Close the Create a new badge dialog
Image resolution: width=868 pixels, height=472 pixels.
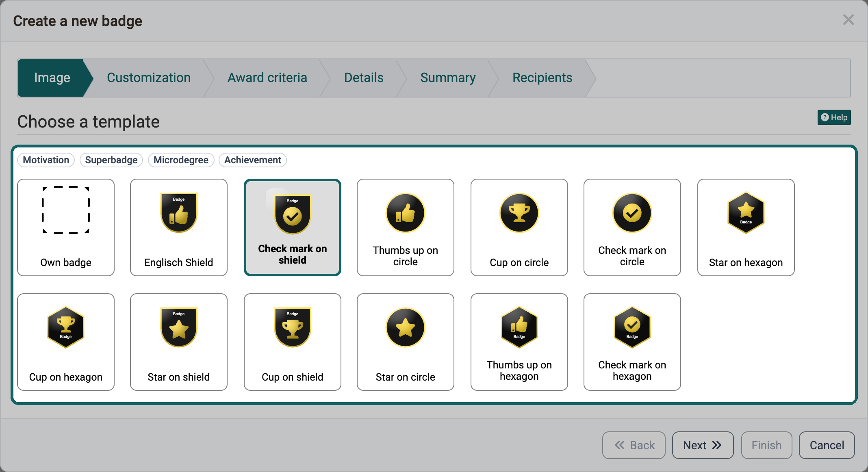pyautogui.click(x=848, y=20)
